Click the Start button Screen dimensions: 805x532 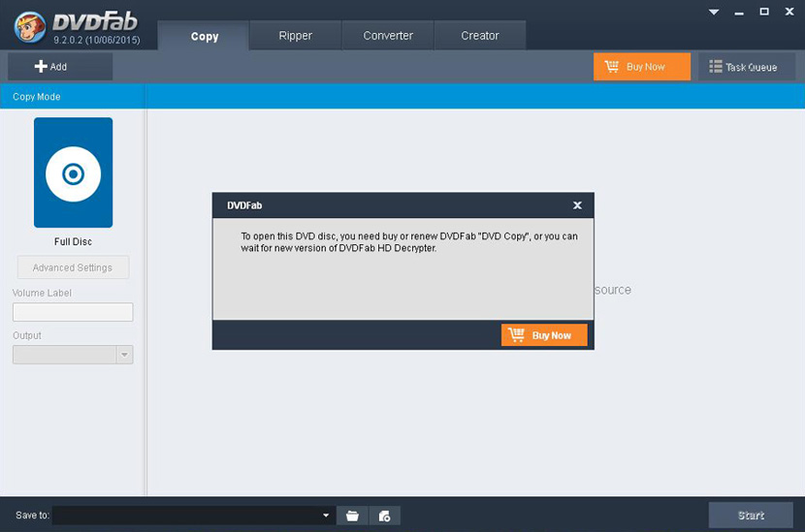click(x=751, y=516)
